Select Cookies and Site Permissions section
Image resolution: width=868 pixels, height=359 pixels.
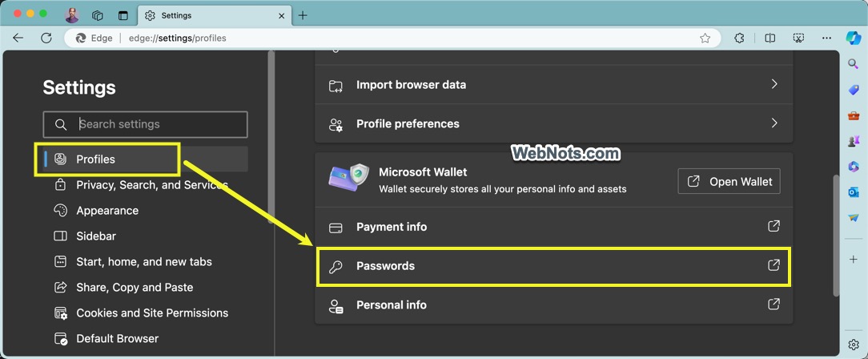152,313
